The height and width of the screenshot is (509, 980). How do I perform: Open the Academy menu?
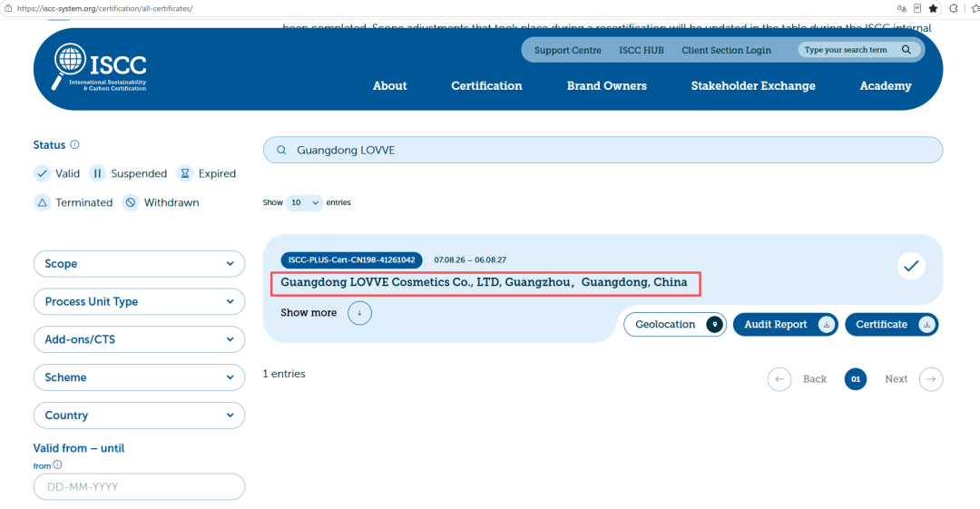[886, 85]
